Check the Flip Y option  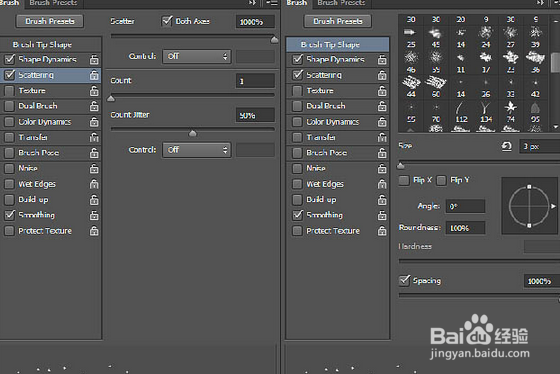tap(441, 180)
